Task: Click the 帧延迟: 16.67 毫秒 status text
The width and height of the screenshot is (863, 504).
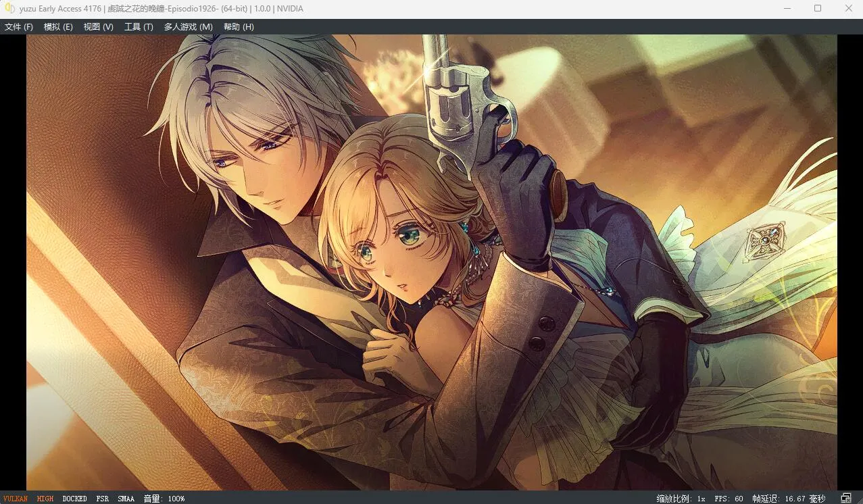Action: tap(789, 499)
